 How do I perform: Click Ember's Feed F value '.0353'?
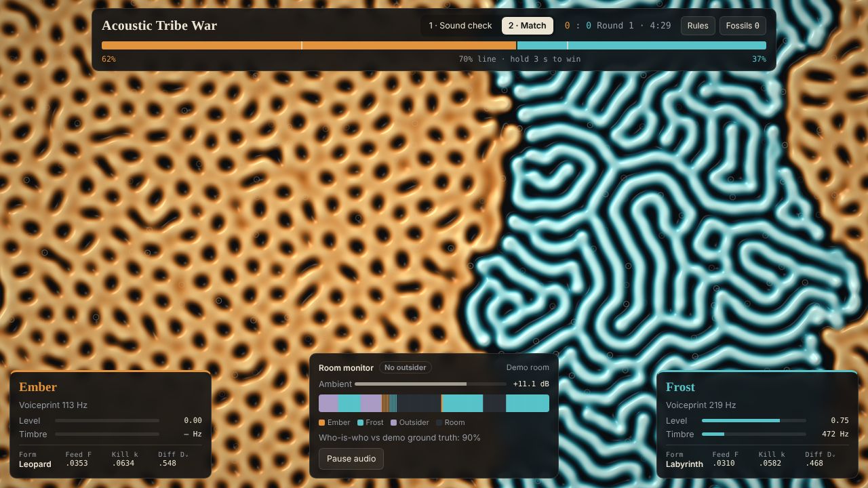coord(77,464)
